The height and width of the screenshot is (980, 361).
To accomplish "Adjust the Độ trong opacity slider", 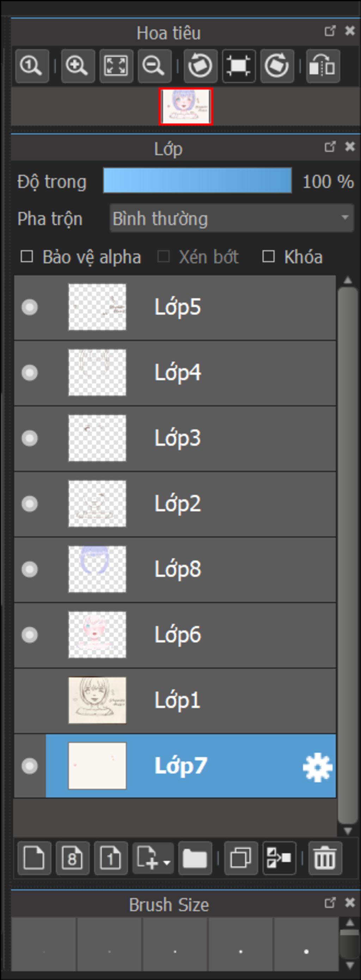I will (x=197, y=181).
